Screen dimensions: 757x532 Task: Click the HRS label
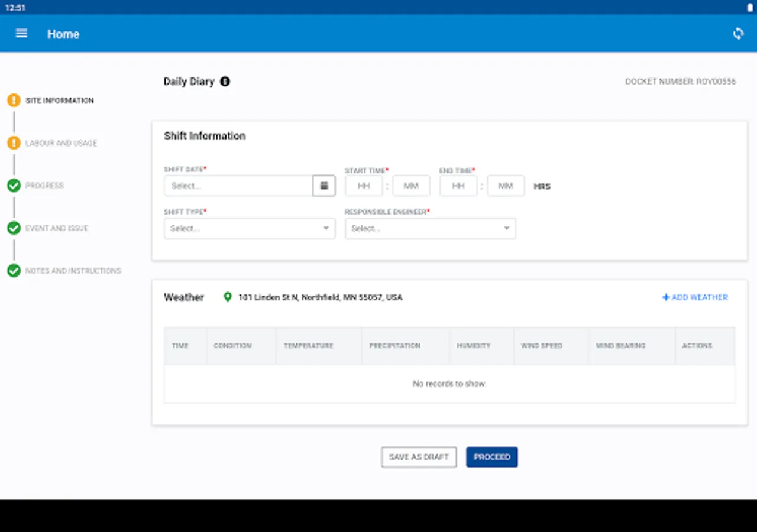click(542, 186)
